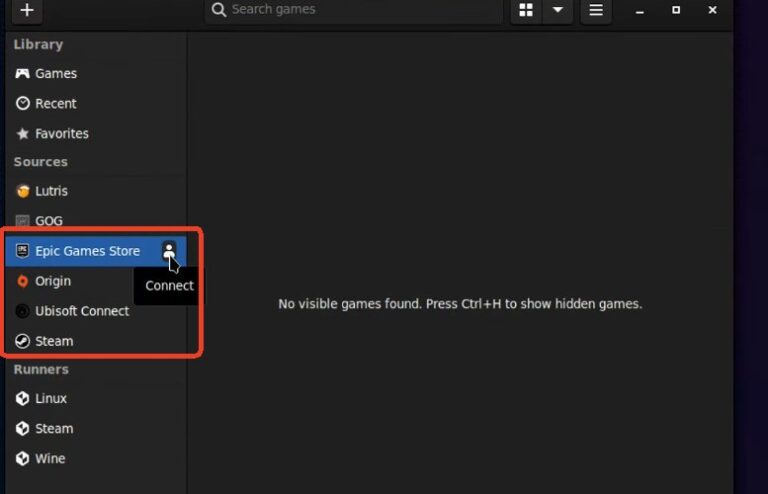This screenshot has height=494, width=768.
Task: Select the Linux runner
Action: point(96,398)
